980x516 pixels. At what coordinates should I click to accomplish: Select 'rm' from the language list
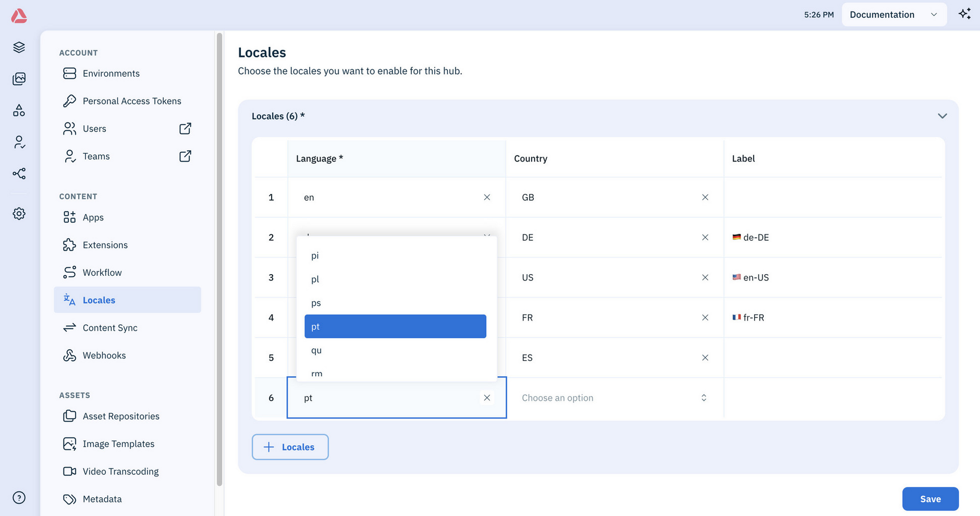pyautogui.click(x=395, y=373)
